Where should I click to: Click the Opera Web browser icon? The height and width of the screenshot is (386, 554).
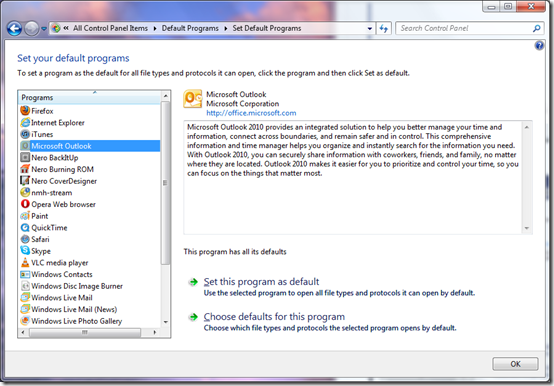pos(25,204)
